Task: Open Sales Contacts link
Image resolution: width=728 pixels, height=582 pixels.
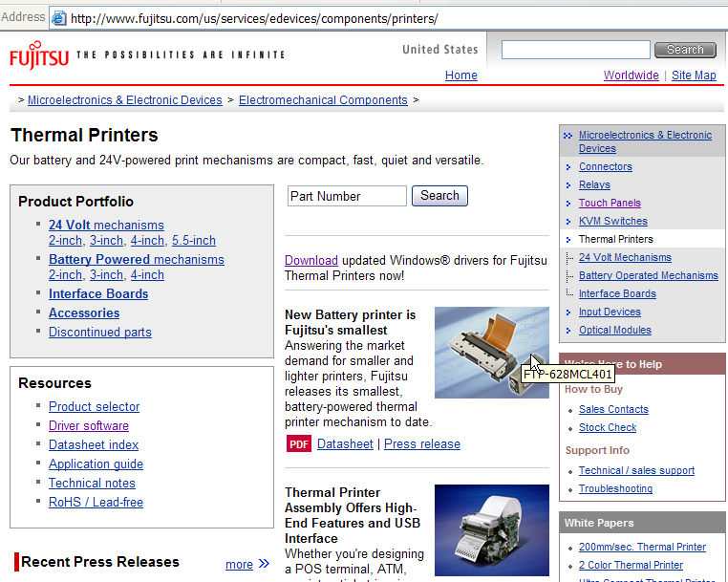Action: point(613,409)
